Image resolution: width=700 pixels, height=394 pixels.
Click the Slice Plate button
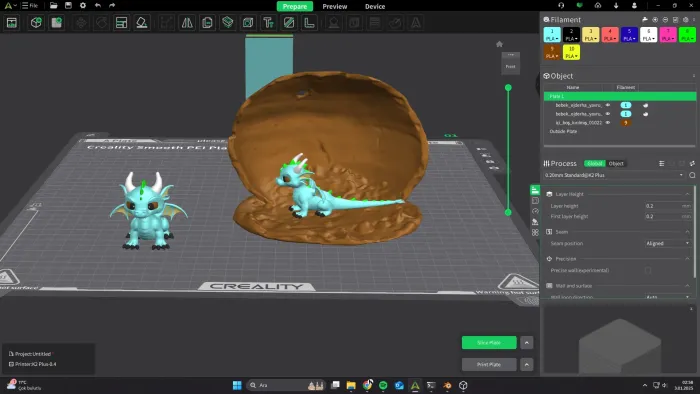point(489,343)
